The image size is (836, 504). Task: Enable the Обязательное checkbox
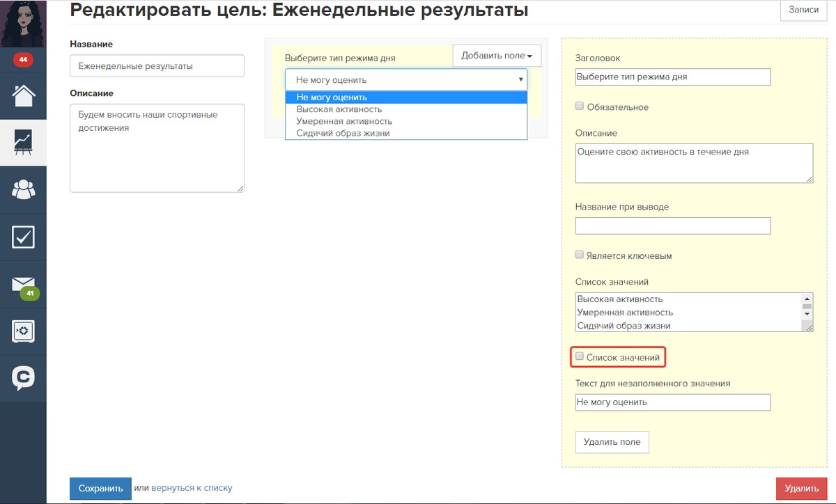click(580, 107)
